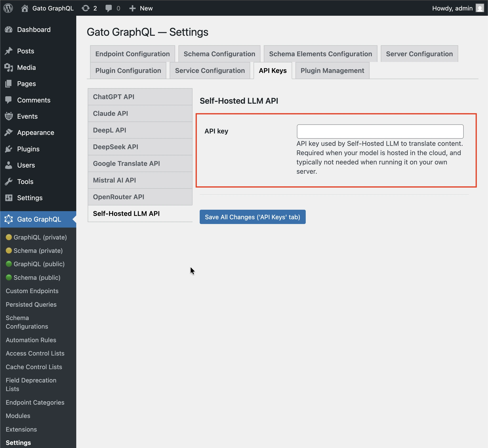Screen dimensions: 488x448
Task: Select the Tools wrench icon
Action: (x=9, y=181)
